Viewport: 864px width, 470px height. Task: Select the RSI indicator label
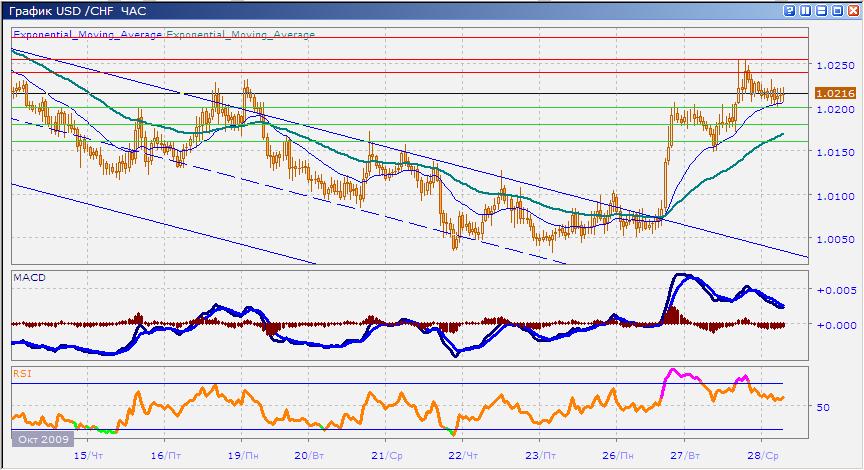tap(22, 373)
